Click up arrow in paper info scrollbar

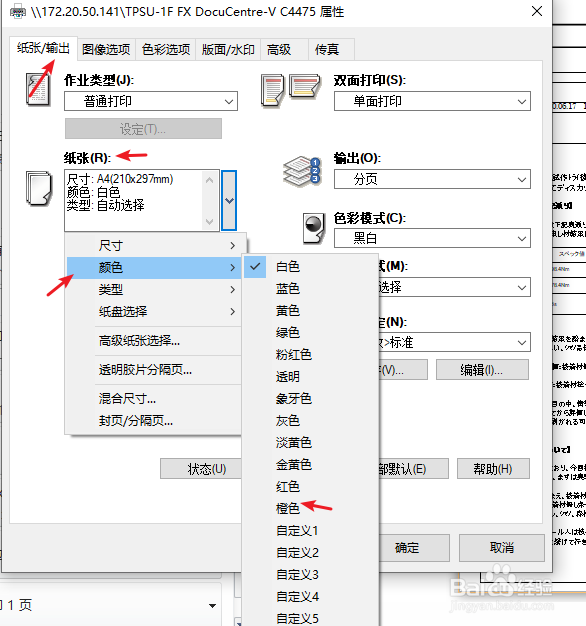(210, 180)
